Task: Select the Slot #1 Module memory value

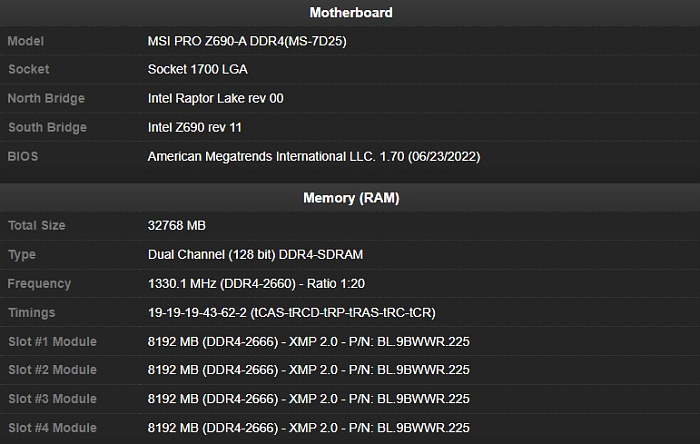Action: click(x=308, y=341)
